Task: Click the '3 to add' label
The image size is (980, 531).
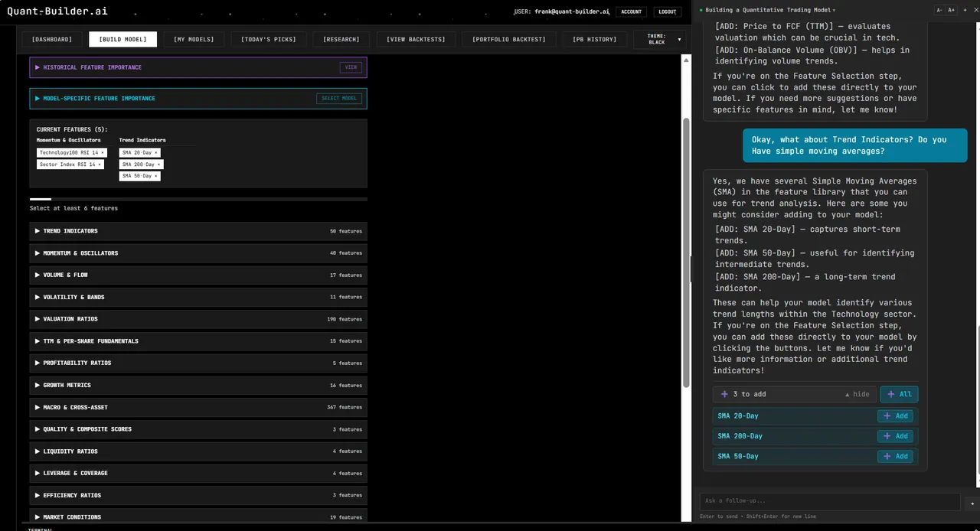Action: (x=750, y=394)
